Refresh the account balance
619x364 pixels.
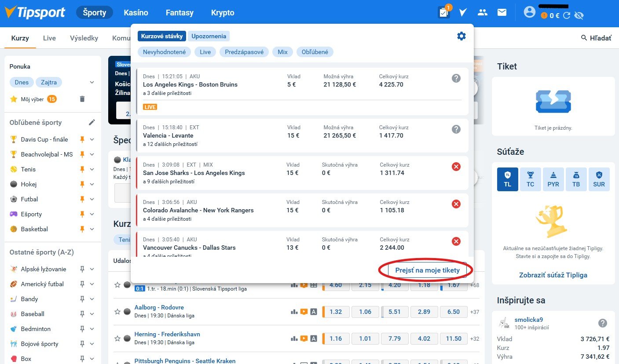[x=567, y=16]
